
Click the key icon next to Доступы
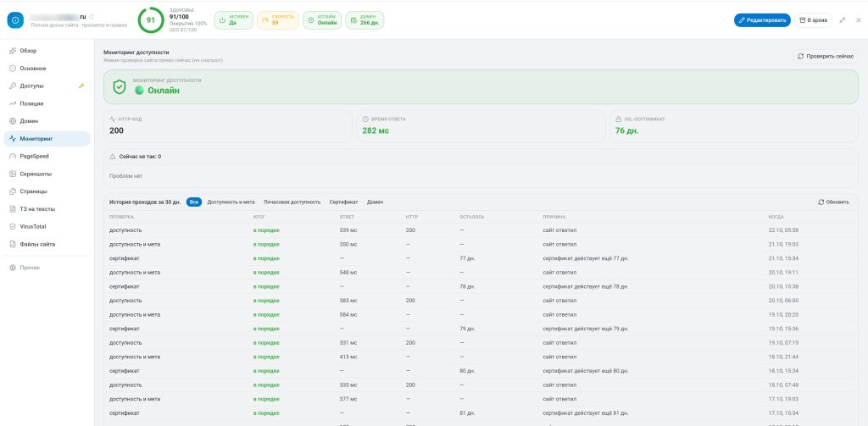tap(81, 86)
